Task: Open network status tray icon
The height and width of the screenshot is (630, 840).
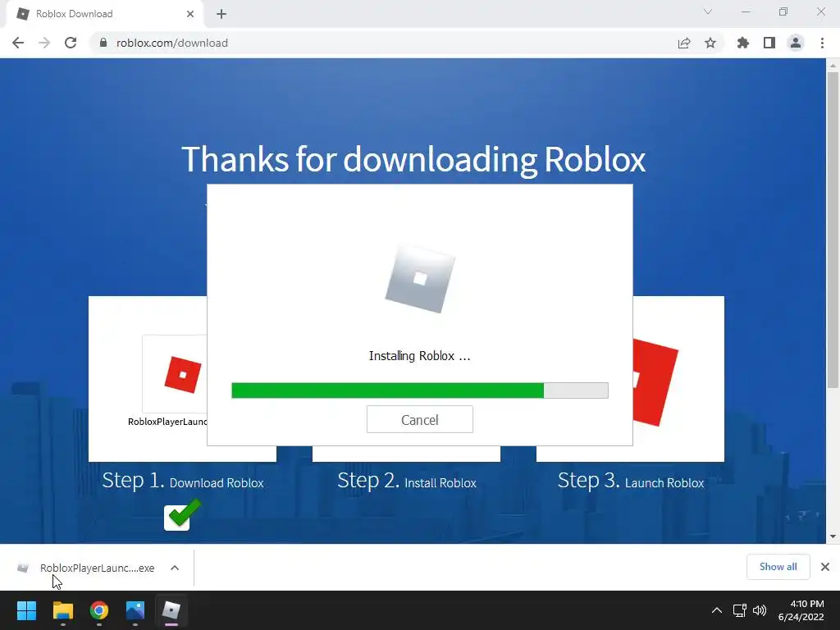Action: [x=740, y=610]
